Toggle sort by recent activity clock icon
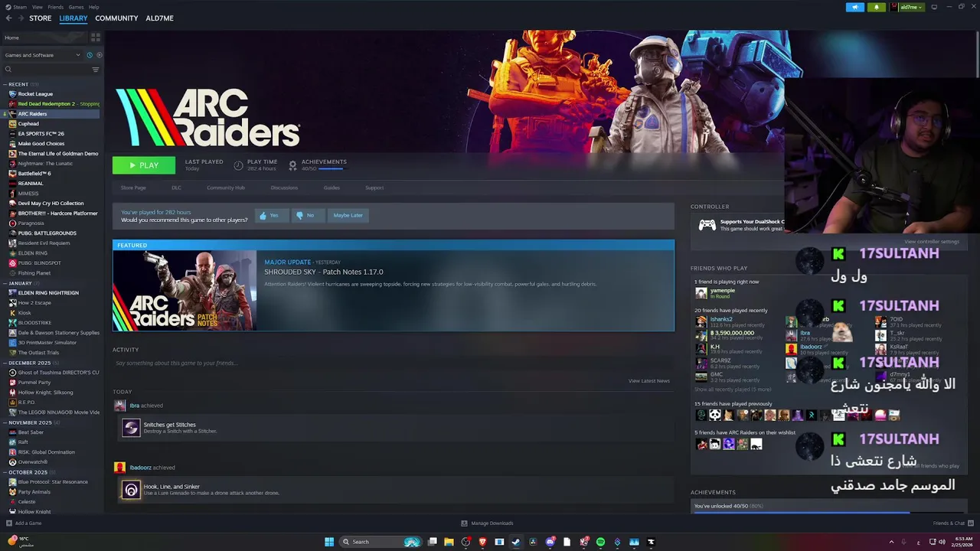The width and height of the screenshot is (980, 551). pos(90,55)
